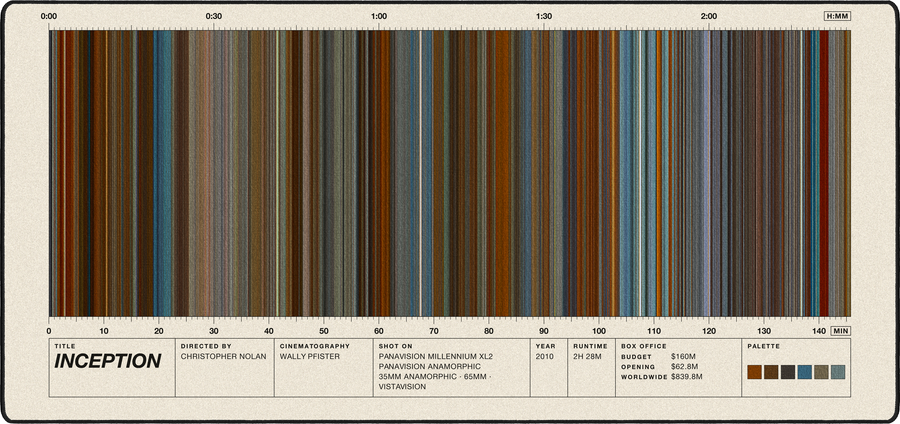This screenshot has width=900, height=424.
Task: Click the $839.8M worldwide value
Action: (x=686, y=376)
